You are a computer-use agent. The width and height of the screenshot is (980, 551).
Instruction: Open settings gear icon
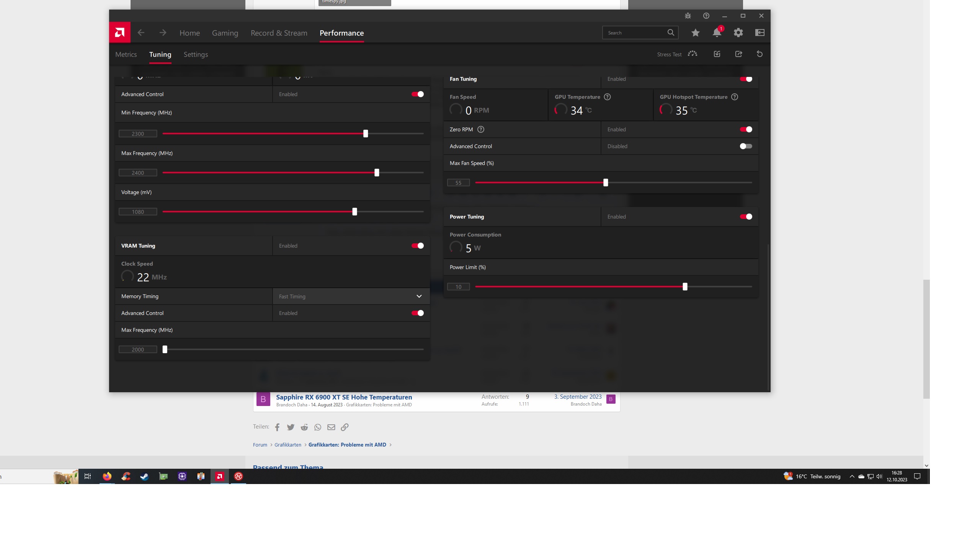click(x=738, y=33)
